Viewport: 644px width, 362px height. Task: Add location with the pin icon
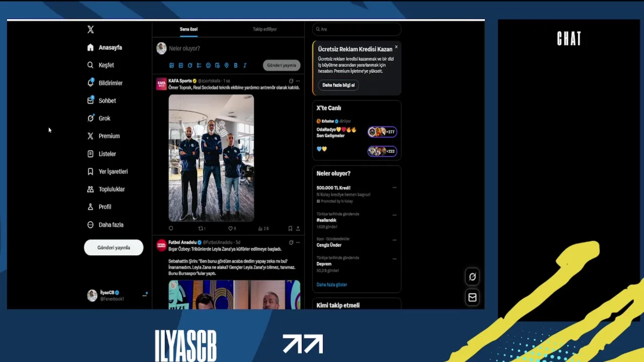click(226, 65)
